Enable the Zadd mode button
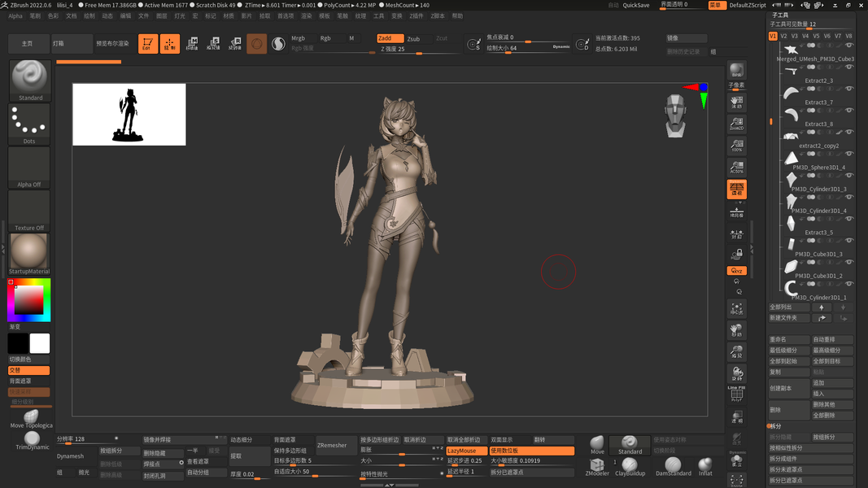Viewport: 868px width, 488px height. tap(390, 38)
